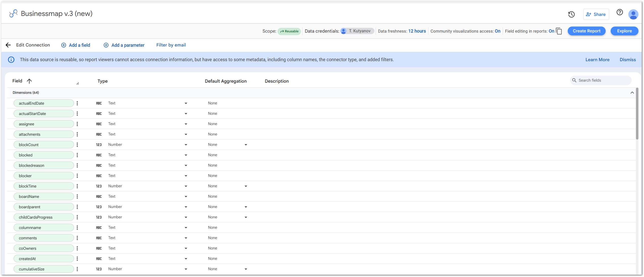Click the Create Report button
This screenshot has height=277, width=644.
click(586, 31)
